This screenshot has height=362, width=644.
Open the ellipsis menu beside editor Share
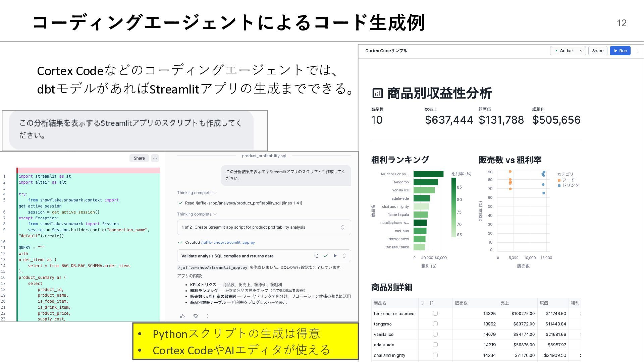[x=155, y=158]
